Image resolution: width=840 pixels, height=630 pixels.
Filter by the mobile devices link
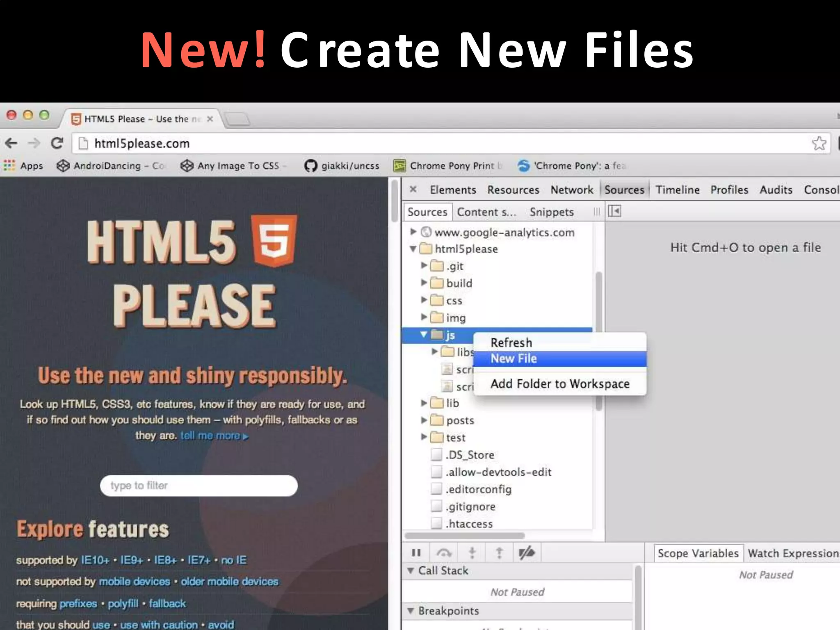click(x=134, y=582)
